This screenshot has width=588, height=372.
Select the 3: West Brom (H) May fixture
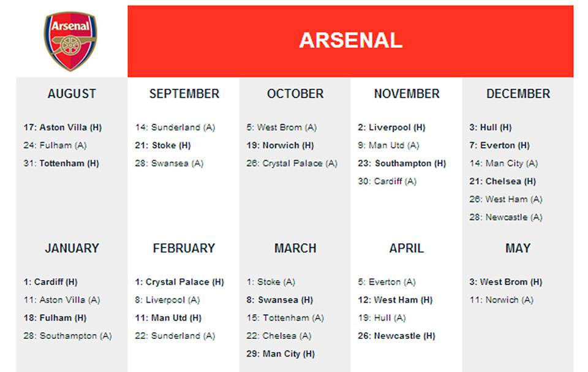[x=506, y=282]
